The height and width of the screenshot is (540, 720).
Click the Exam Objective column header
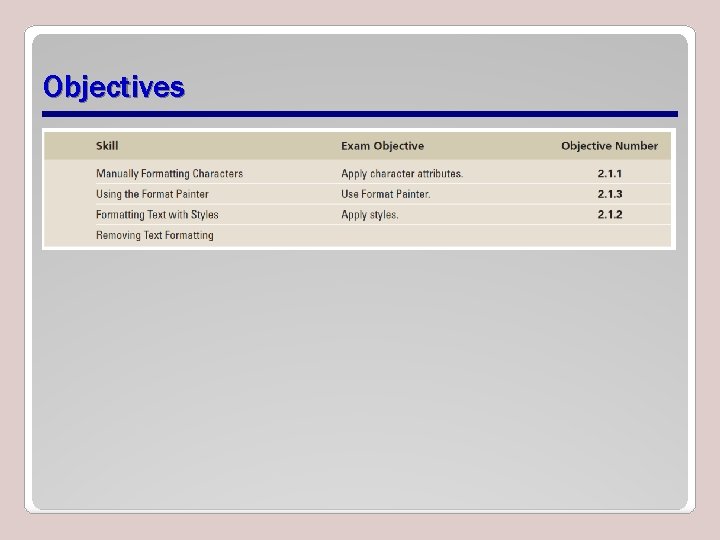(382, 146)
